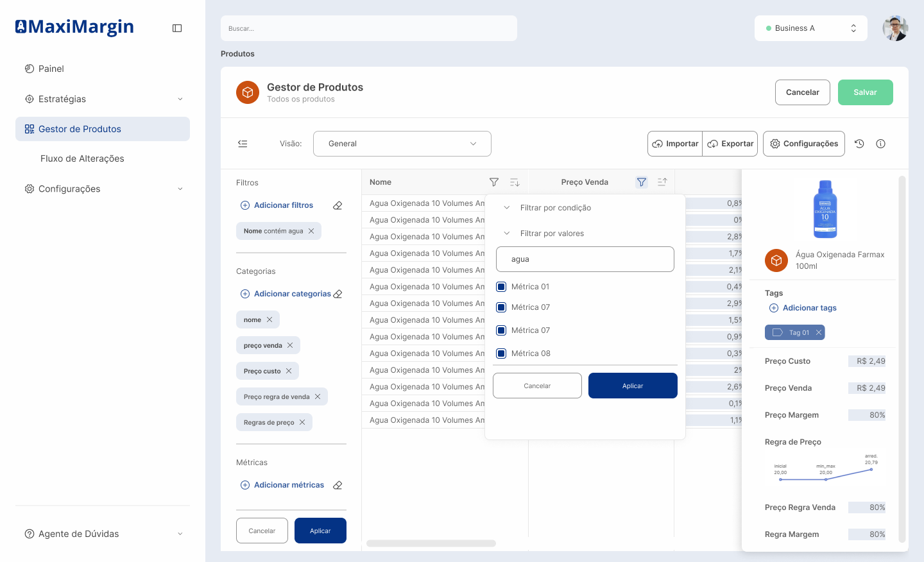Click the green Salvar button

pyautogui.click(x=865, y=92)
